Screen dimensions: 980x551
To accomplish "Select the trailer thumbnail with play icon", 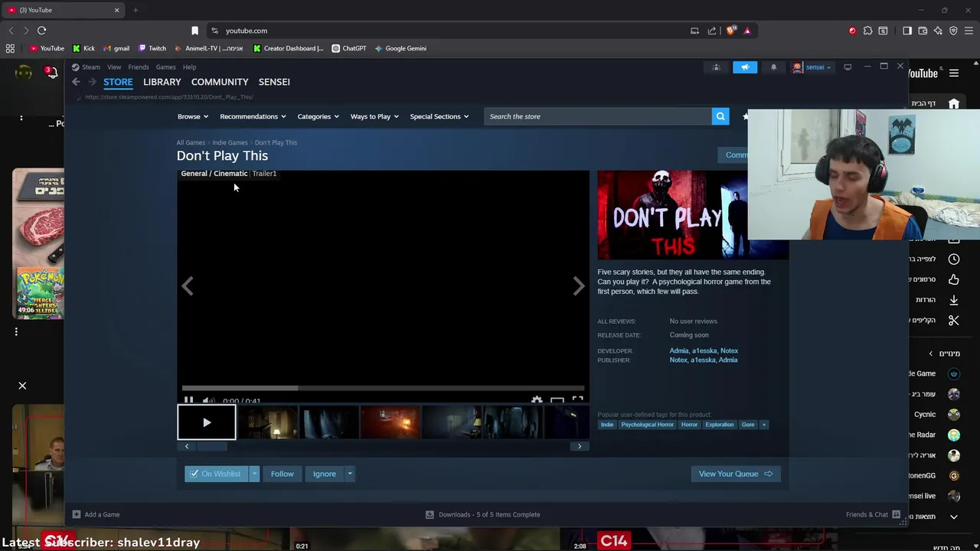I will (x=207, y=422).
